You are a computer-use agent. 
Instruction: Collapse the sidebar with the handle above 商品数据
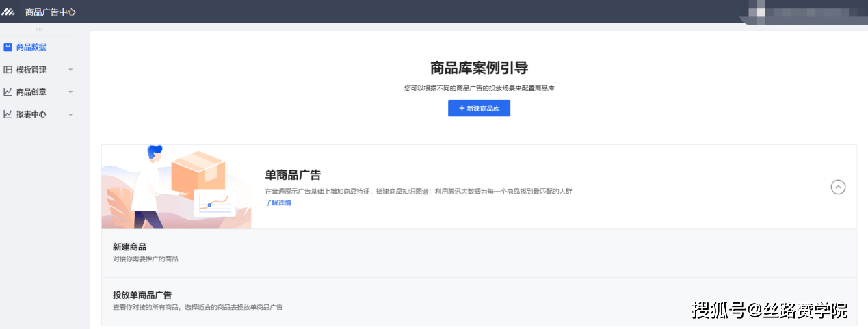point(39,29)
